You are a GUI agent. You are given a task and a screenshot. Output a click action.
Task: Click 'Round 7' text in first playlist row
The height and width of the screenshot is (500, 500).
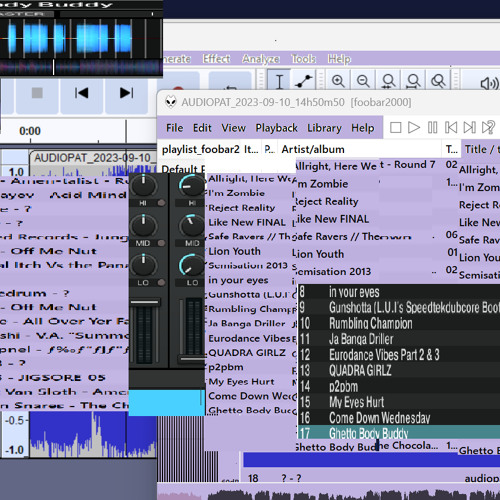coord(415,165)
